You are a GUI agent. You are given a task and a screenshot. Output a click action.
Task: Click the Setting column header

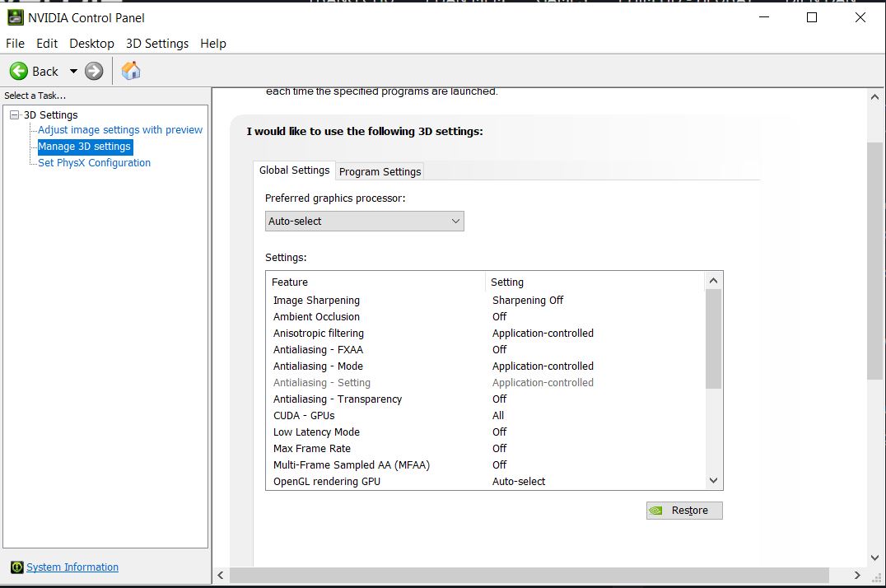coord(595,282)
